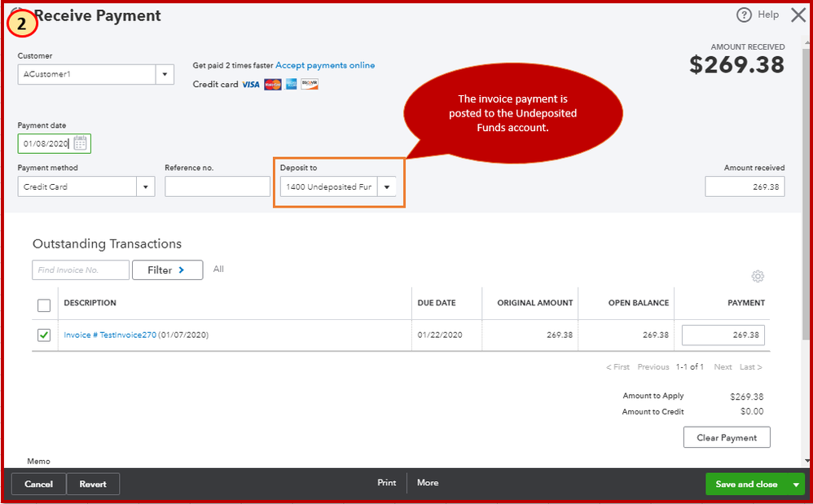The width and height of the screenshot is (813, 504).
Task: Open the calendar picker for Payment date
Action: tap(82, 143)
